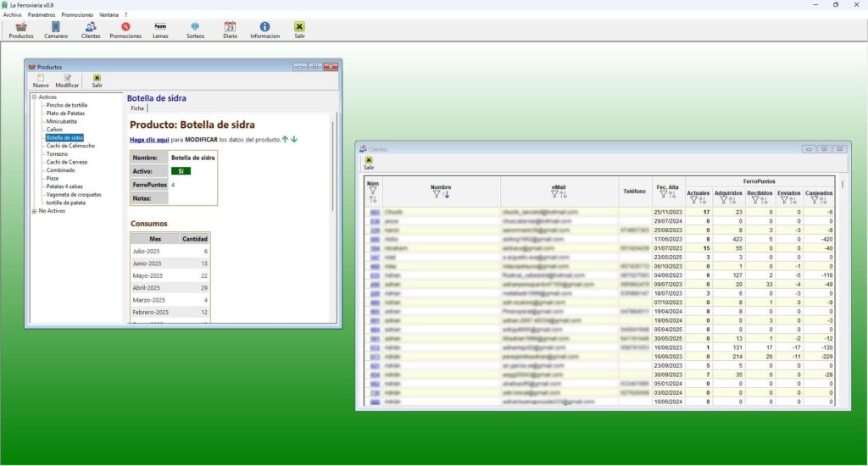Viewport: 868px width, 466px height.
Task: Click the Camarero toolbar icon
Action: coord(55,31)
